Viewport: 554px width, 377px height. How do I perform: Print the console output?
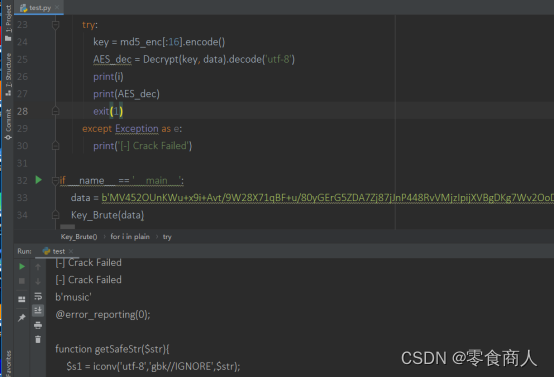click(x=38, y=325)
